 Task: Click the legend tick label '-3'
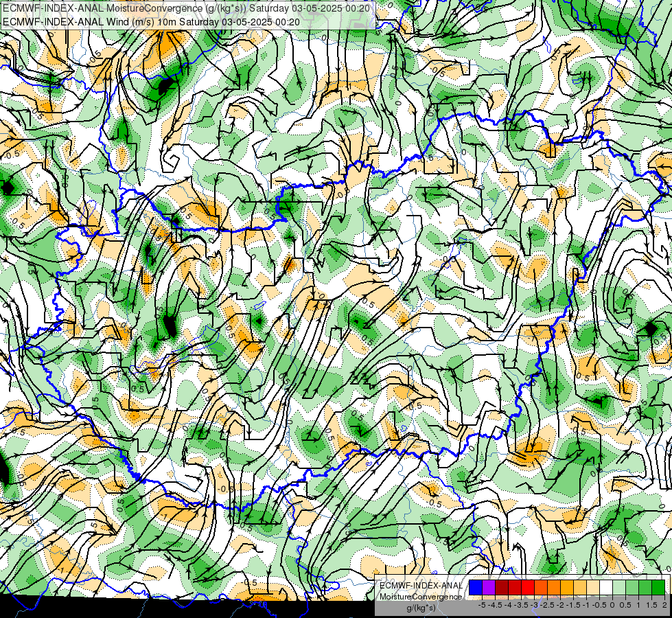pyautogui.click(x=534, y=605)
